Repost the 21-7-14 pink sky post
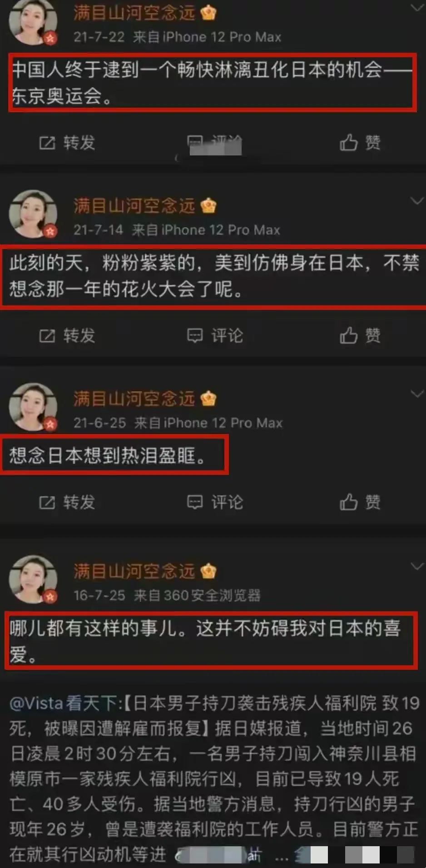 [67, 336]
